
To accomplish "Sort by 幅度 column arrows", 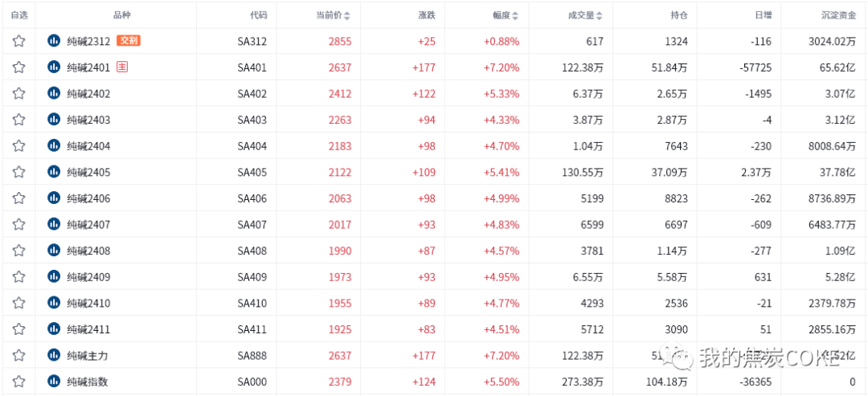I will click(x=515, y=16).
